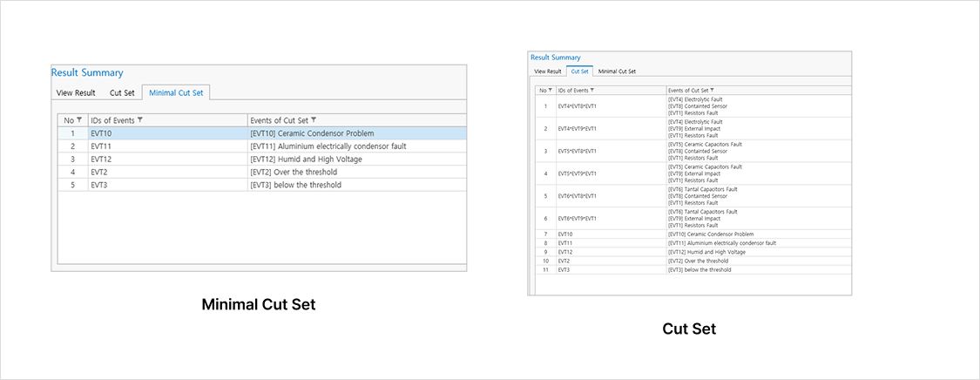Select the EVT2 Over the threshold row in five-row table
This screenshot has width=980, height=380.
[261, 173]
